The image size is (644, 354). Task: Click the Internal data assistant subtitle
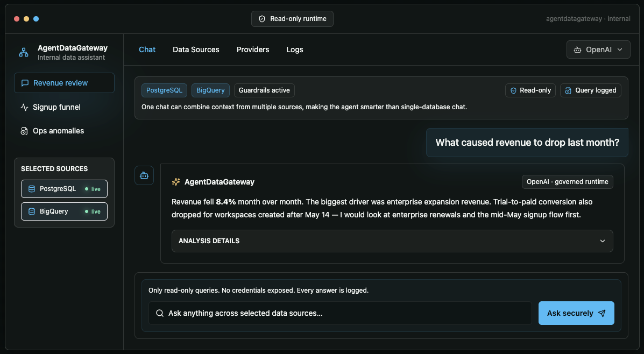click(71, 58)
